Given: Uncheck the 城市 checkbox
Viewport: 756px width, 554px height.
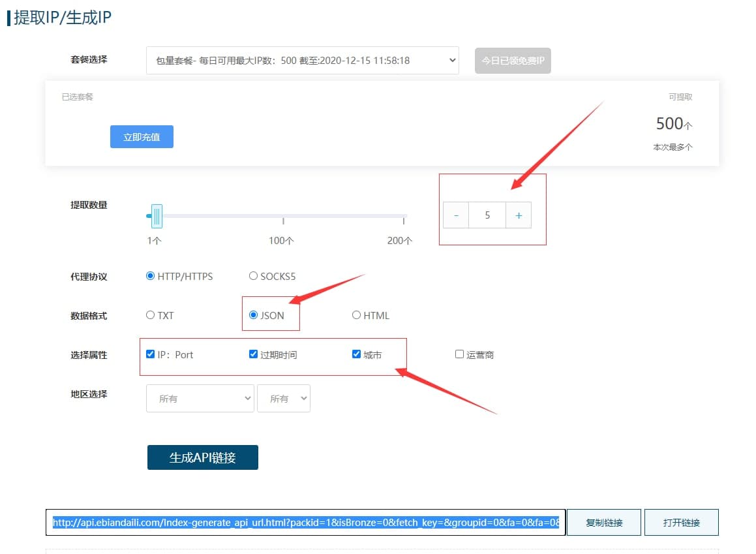Looking at the screenshot, I should (356, 354).
